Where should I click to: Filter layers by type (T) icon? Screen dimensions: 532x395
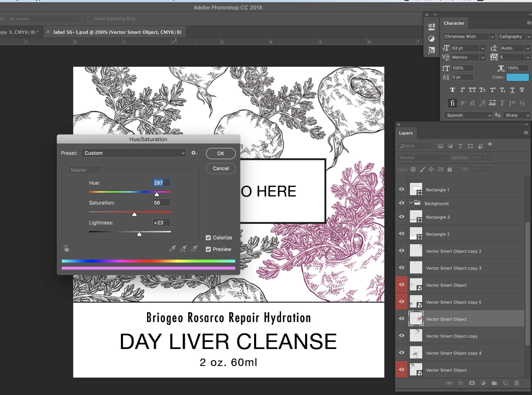(x=460, y=146)
